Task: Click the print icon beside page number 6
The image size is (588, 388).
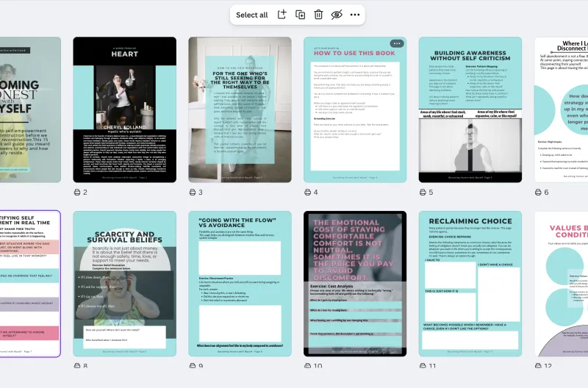Action: 538,193
